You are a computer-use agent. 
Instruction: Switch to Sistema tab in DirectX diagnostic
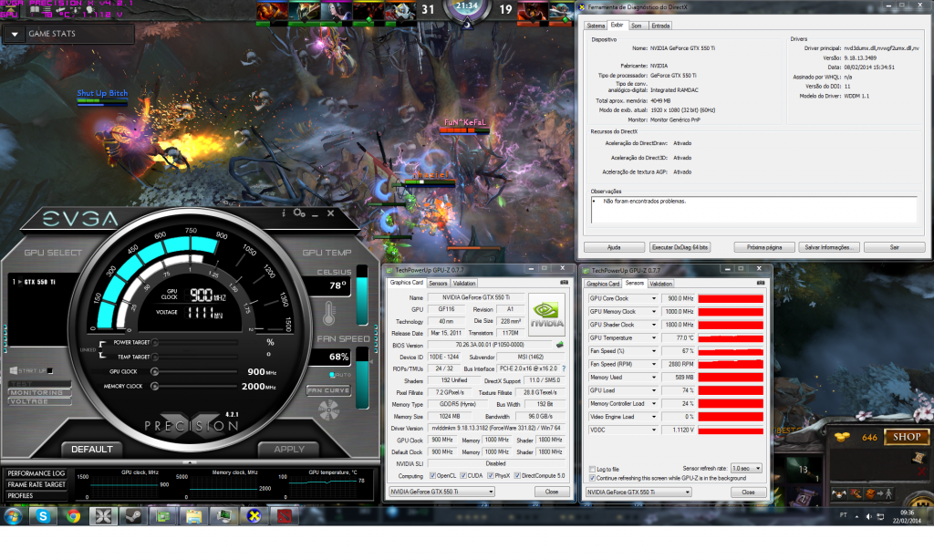[x=595, y=26]
